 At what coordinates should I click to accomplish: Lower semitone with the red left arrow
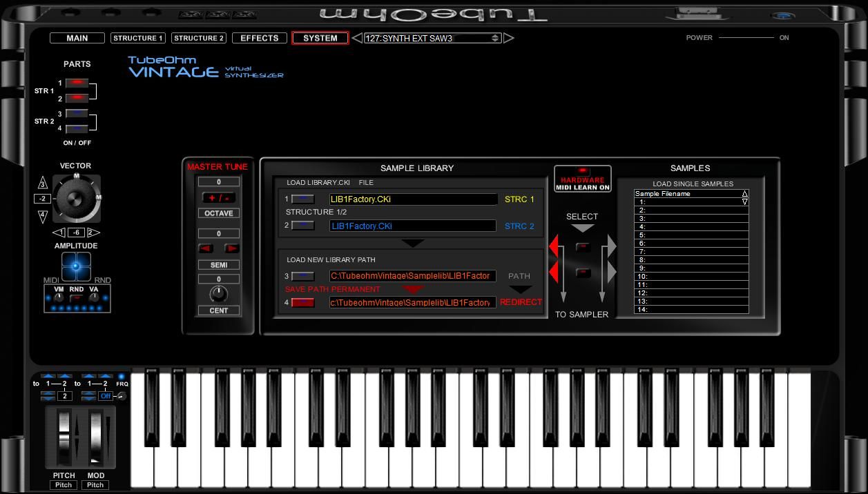tap(206, 248)
